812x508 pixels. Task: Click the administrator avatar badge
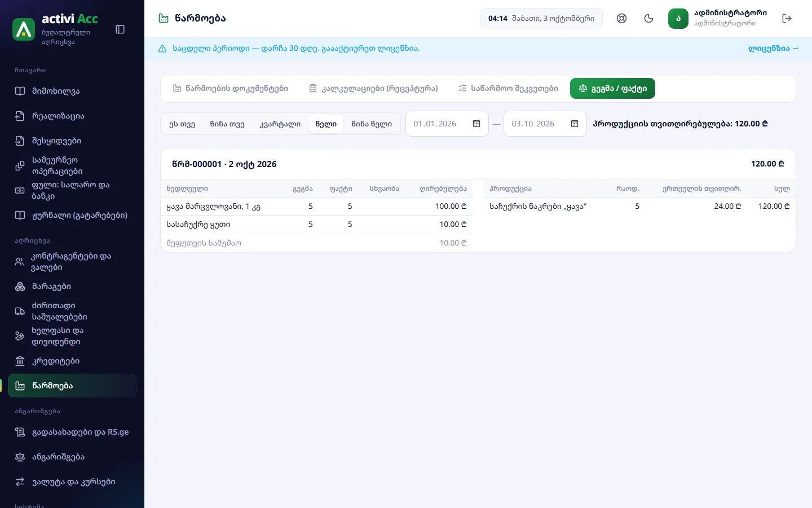coord(678,19)
